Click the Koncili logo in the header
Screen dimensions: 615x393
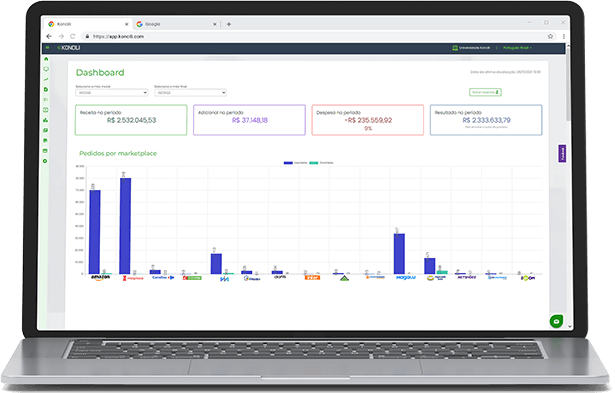tap(69, 47)
